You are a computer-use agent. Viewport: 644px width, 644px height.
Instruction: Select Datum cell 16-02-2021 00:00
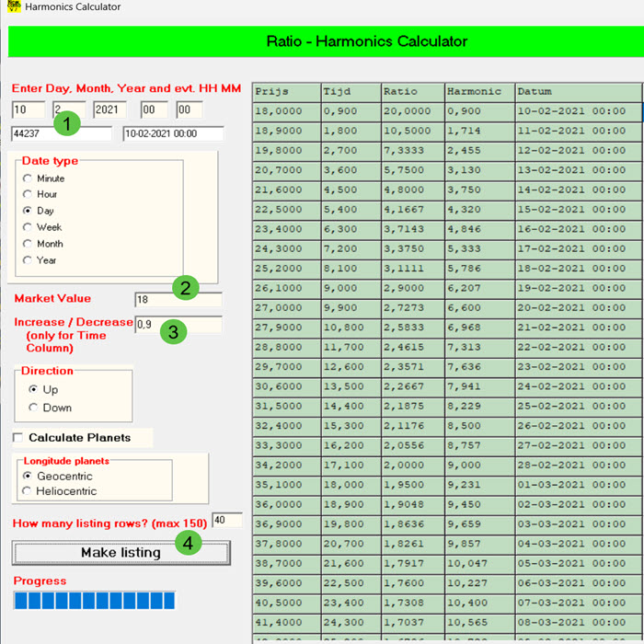point(579,229)
